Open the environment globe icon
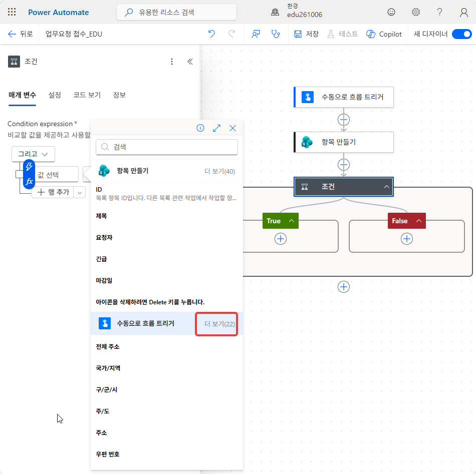476x474 pixels. tap(275, 12)
